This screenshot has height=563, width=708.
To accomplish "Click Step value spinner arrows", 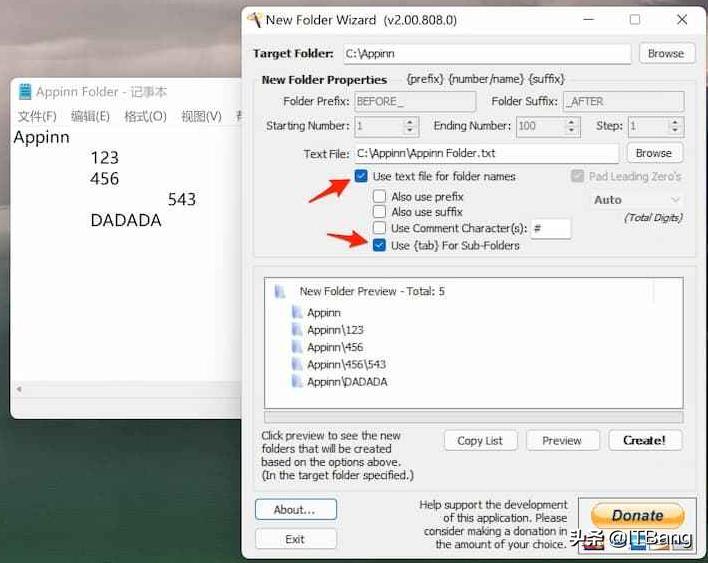I will coord(675,126).
